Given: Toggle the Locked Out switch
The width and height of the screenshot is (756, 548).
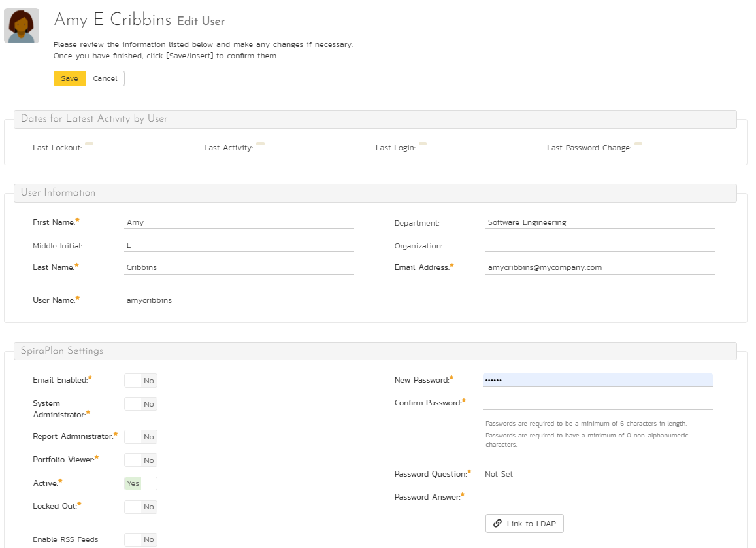Looking at the screenshot, I should tap(140, 507).
